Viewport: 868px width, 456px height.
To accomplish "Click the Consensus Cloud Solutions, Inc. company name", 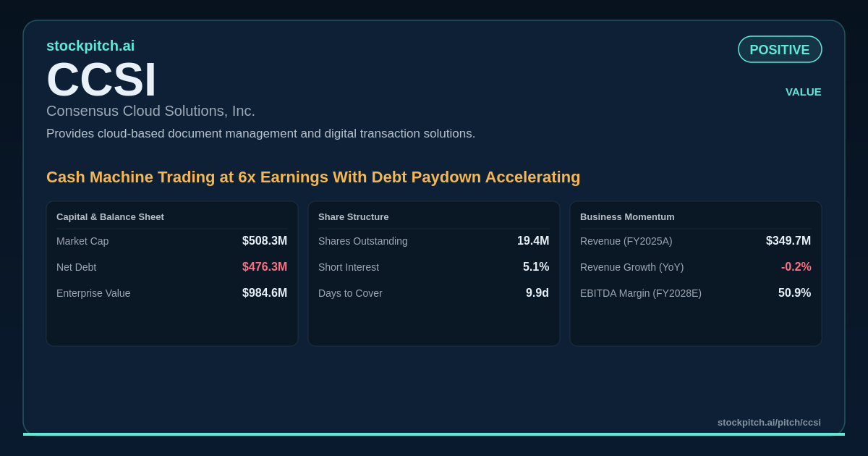I will tap(150, 111).
